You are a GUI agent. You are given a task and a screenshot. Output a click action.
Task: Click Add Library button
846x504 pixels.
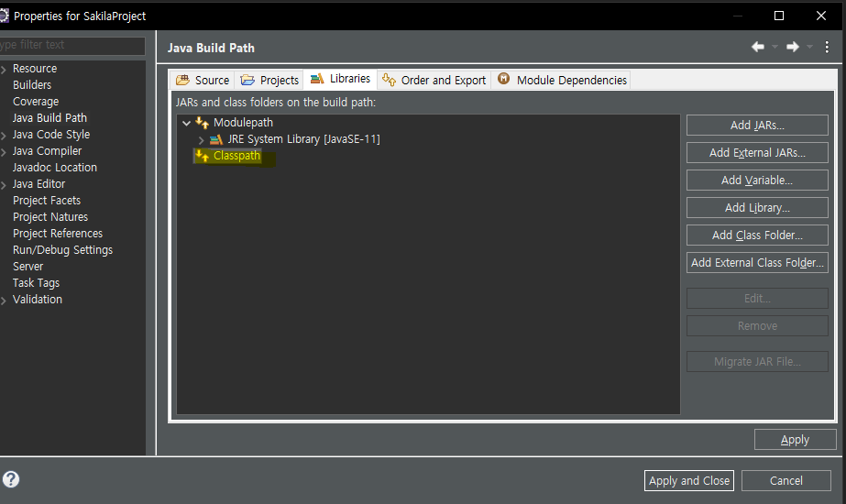757,208
